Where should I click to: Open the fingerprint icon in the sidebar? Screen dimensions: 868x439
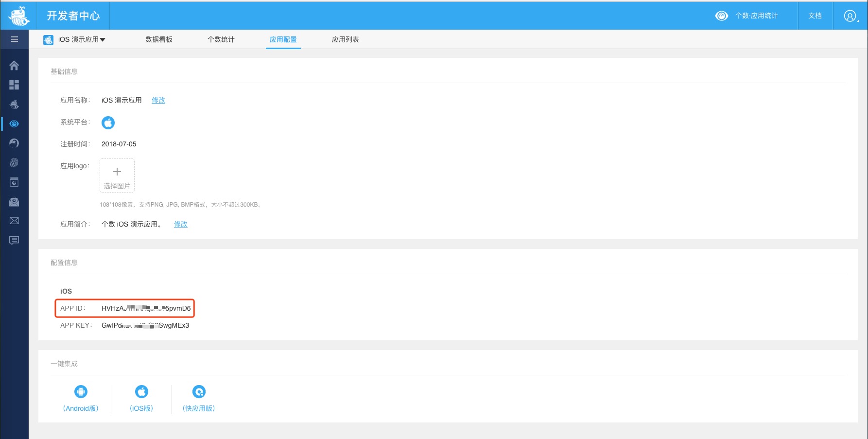14,162
